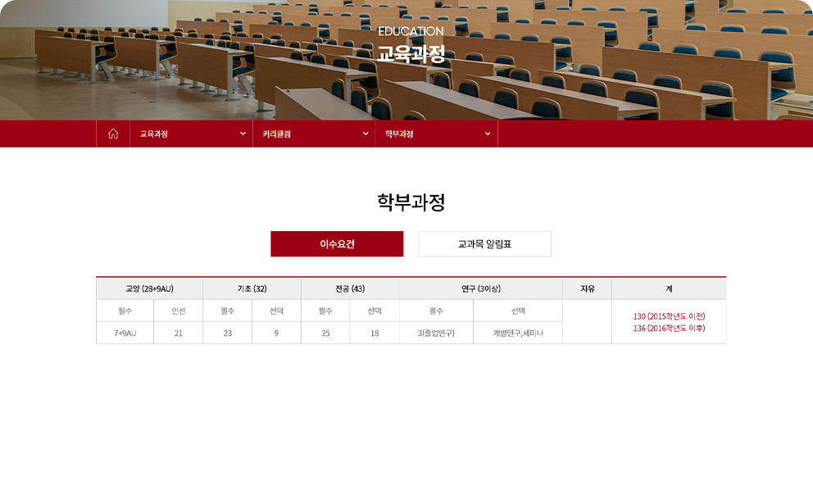Click the 계 total column header
Screen dimensions: 813x504
tap(669, 288)
